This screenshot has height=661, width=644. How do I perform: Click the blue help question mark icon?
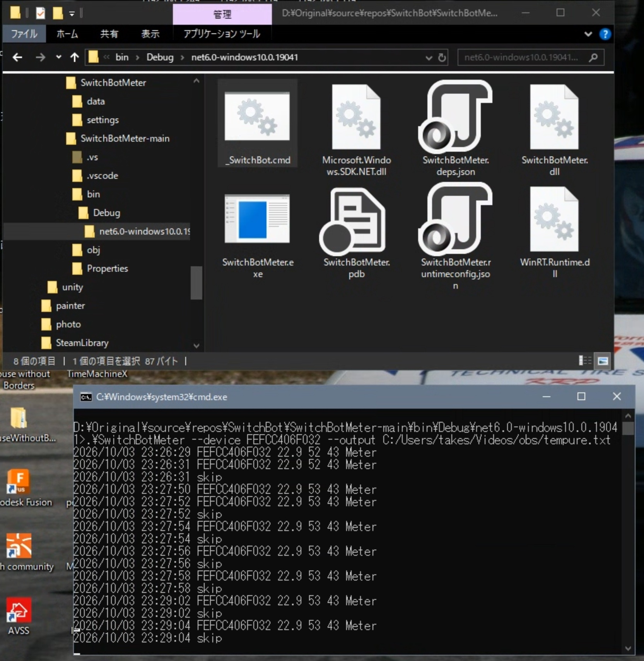pyautogui.click(x=605, y=34)
